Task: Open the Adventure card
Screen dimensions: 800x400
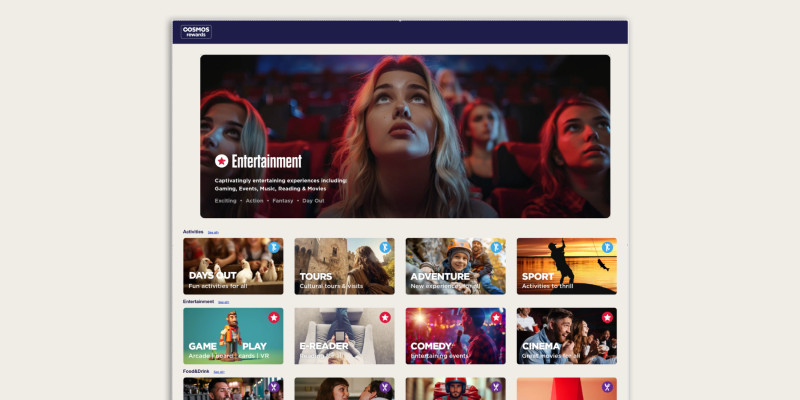Action: point(456,266)
